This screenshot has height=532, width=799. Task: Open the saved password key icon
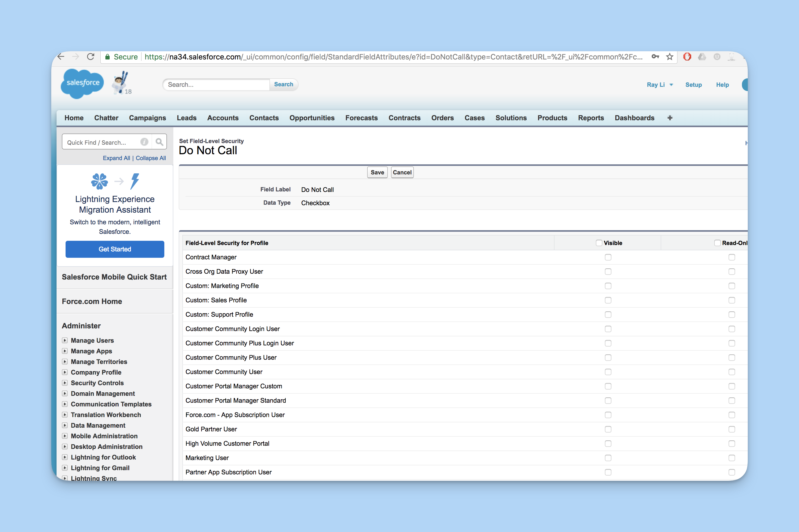[x=655, y=57]
